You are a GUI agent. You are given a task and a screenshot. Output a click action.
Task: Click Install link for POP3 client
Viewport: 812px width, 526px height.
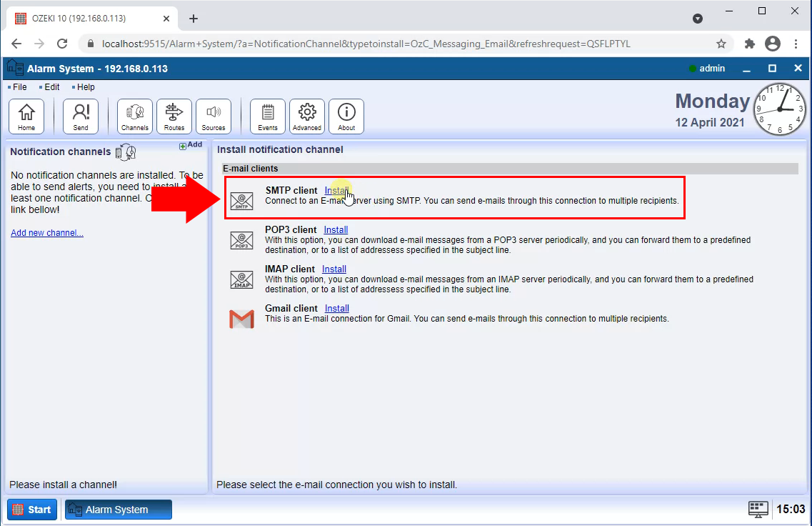(x=336, y=229)
